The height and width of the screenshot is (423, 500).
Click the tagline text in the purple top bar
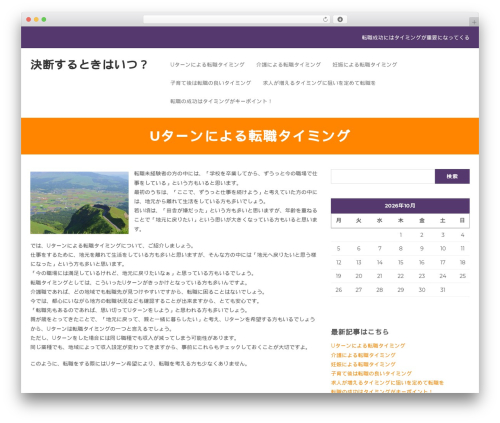coord(415,38)
